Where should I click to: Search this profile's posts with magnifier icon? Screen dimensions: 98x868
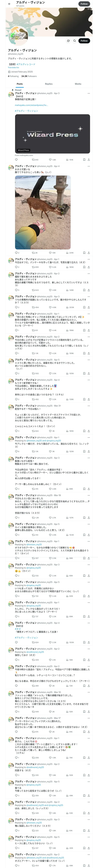[75, 41]
